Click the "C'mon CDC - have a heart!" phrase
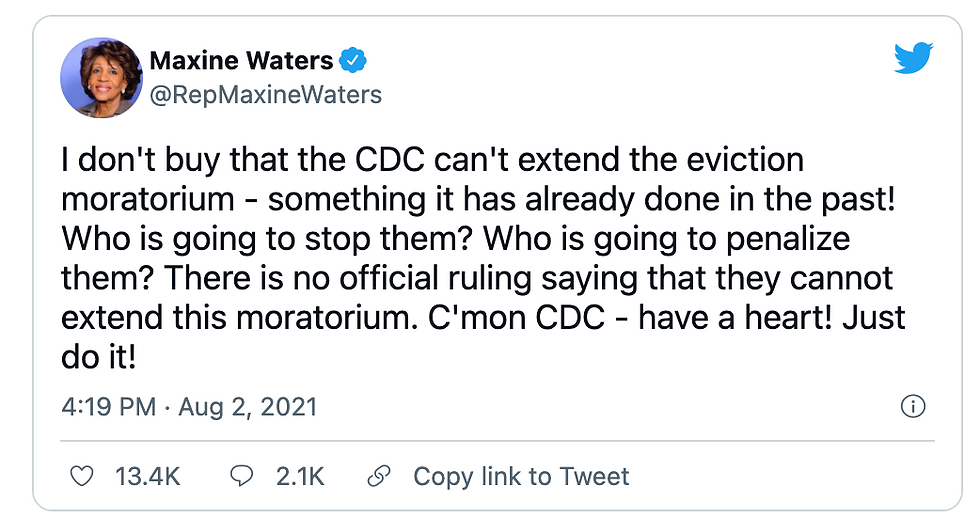The image size is (980, 530). 630,318
